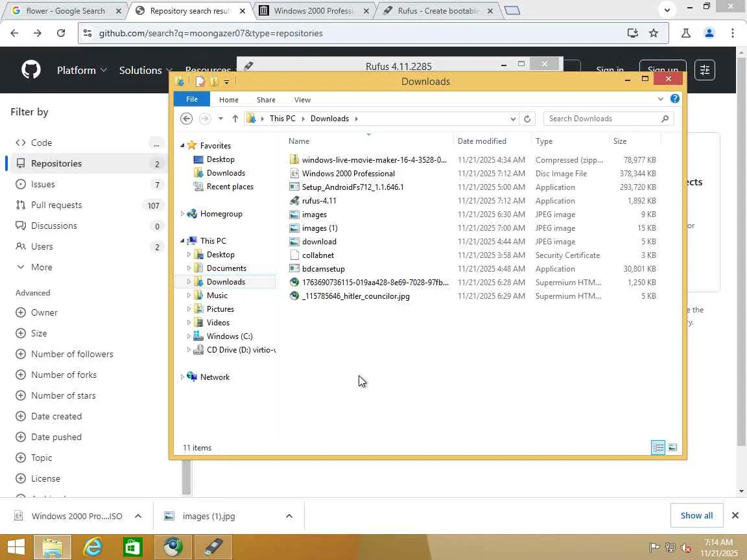The image size is (747, 560).
Task: Go up one folder level in Explorer
Action: pos(235,119)
